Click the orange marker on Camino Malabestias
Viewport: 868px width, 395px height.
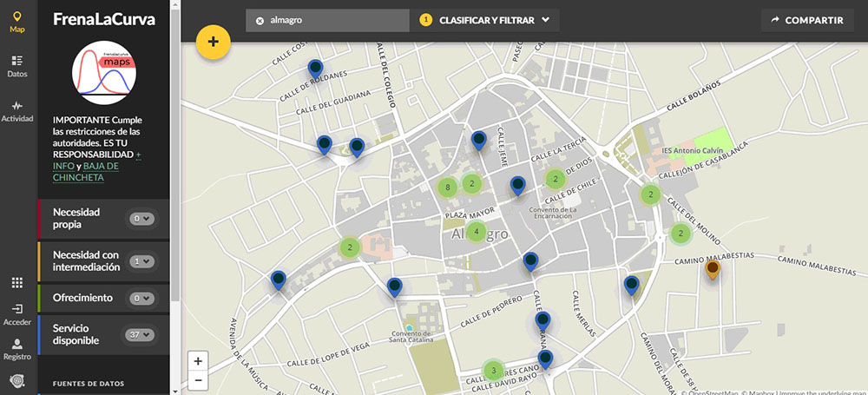tap(712, 269)
